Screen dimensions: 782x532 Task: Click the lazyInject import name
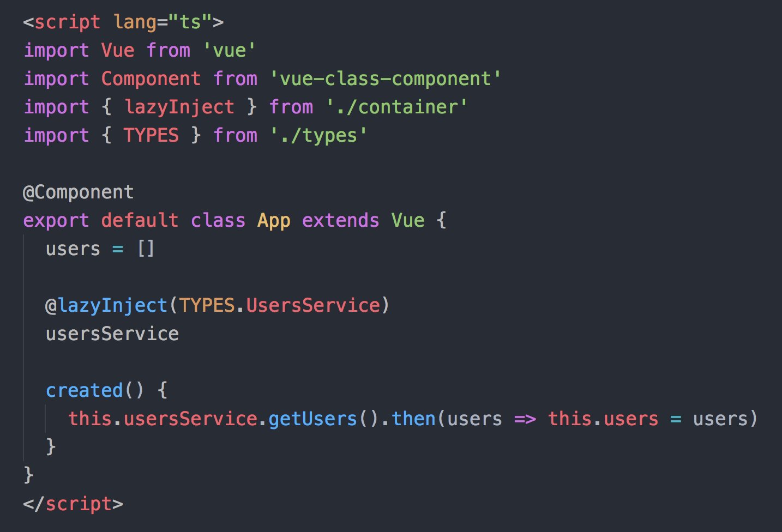pos(179,107)
